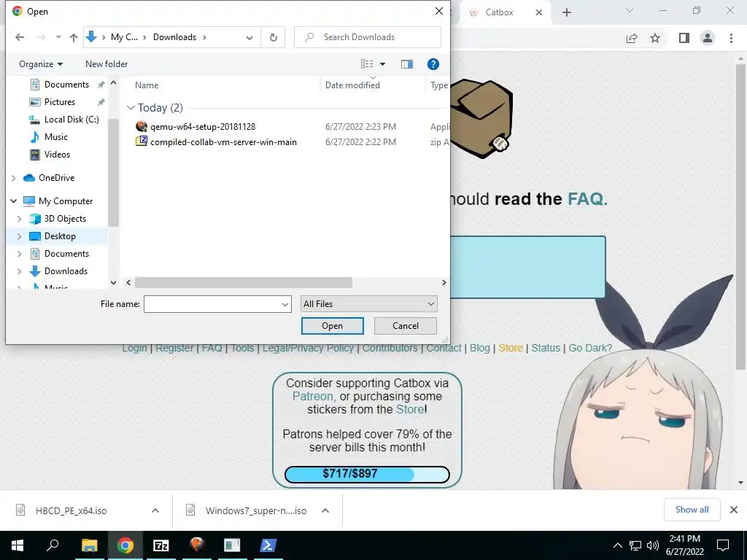747x560 pixels.
Task: Click New folder
Action: point(107,64)
